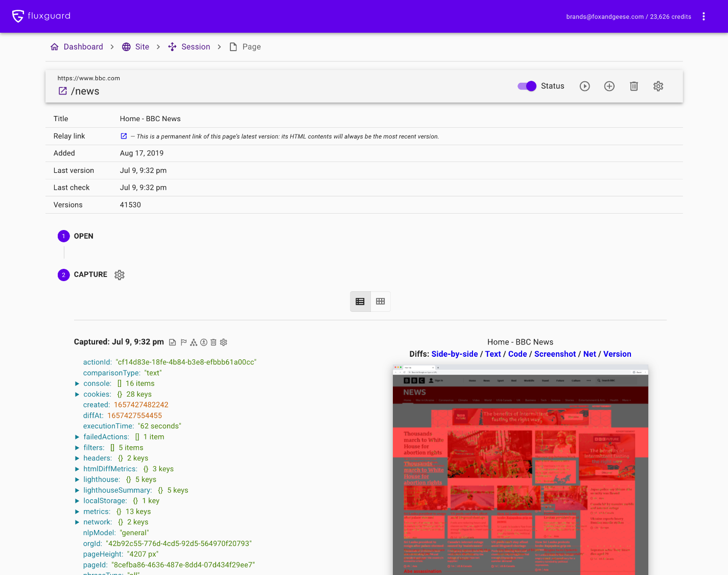Click nlpModel "general" value
This screenshot has height=575, width=728.
134,533
